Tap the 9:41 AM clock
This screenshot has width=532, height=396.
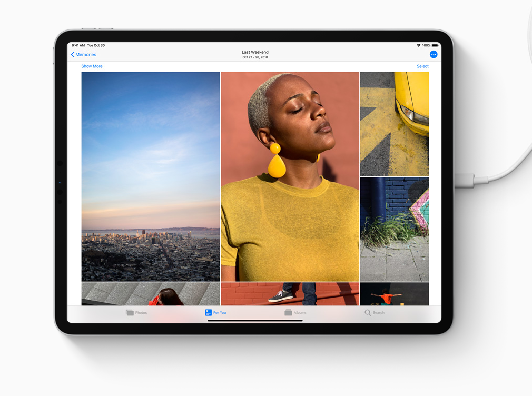[x=78, y=45]
